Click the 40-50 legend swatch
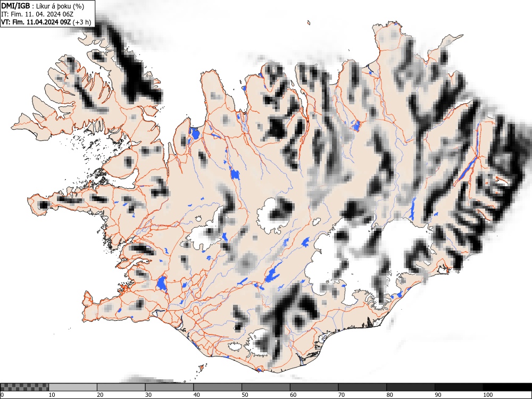 click(218, 387)
